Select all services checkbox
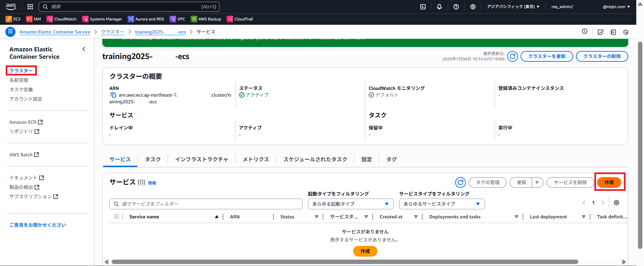This screenshot has height=266, width=644. (x=116, y=216)
